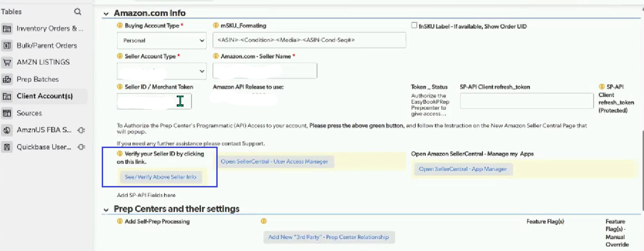Open the Buying Account Type dropdown showing Personal
This screenshot has width=644, height=251.
tap(162, 41)
